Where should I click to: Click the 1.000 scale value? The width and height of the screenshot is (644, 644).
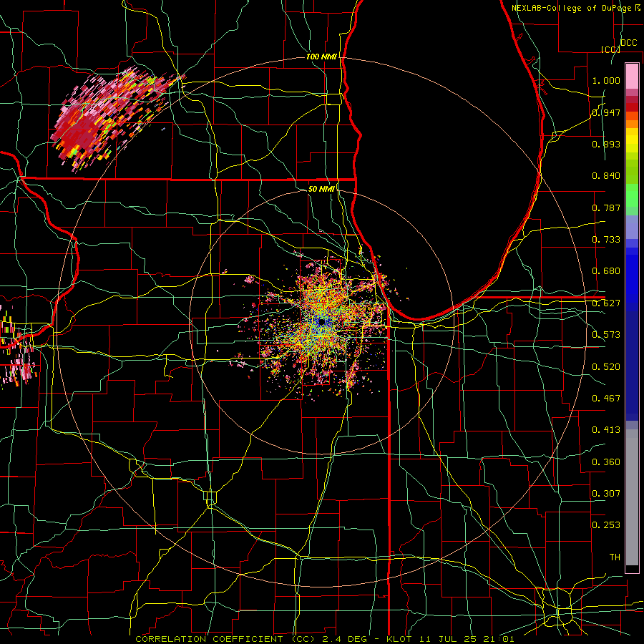click(606, 80)
